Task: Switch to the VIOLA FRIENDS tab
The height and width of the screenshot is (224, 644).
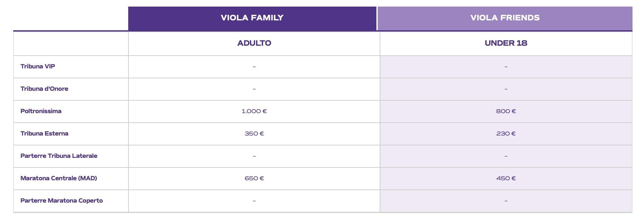Action: pyautogui.click(x=505, y=18)
